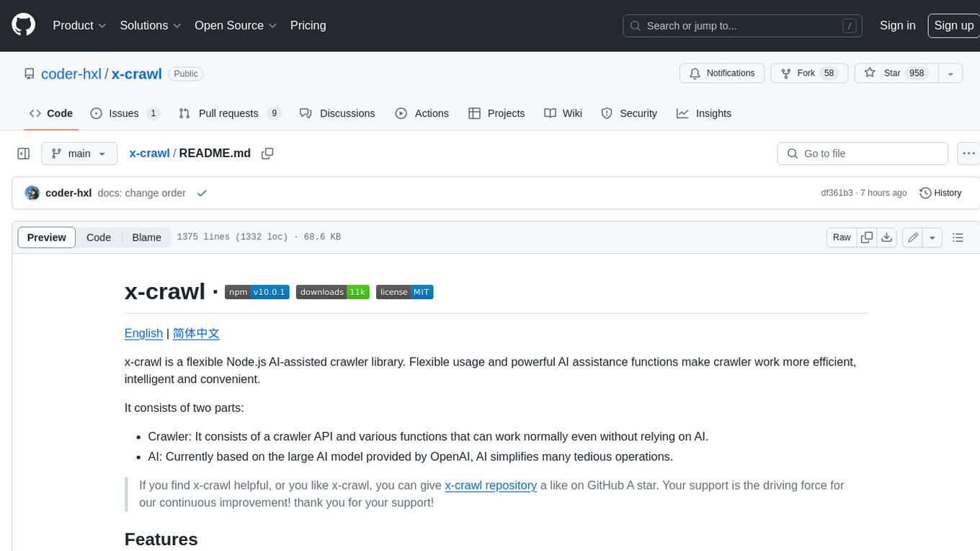The height and width of the screenshot is (551, 980).
Task: Click the Notifications bell button
Action: pos(722,74)
